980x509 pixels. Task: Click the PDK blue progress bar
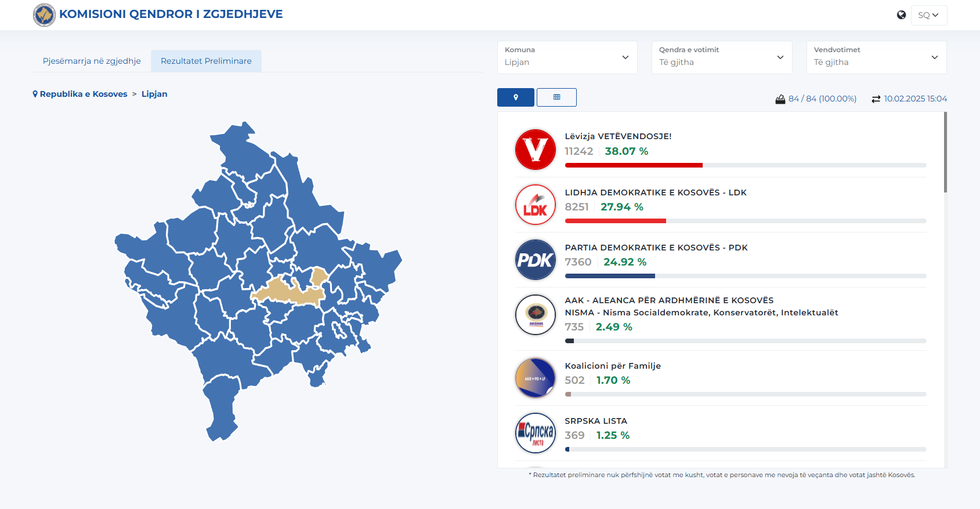pyautogui.click(x=746, y=276)
